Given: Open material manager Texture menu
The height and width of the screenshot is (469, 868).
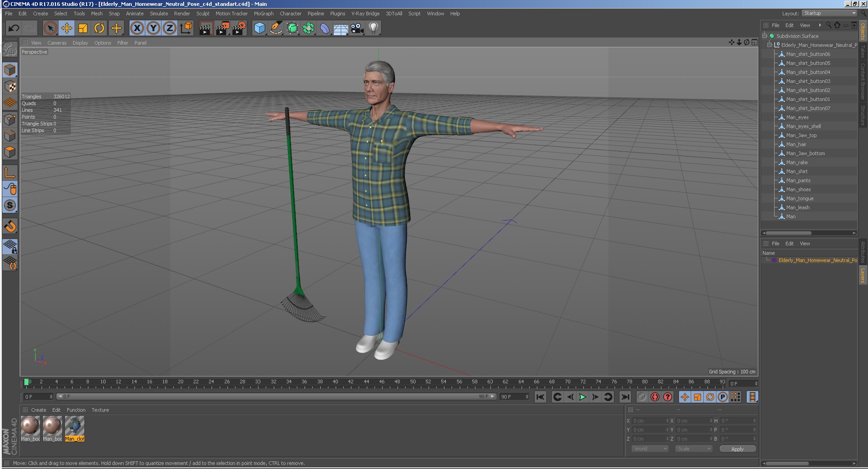Looking at the screenshot, I should [x=100, y=410].
